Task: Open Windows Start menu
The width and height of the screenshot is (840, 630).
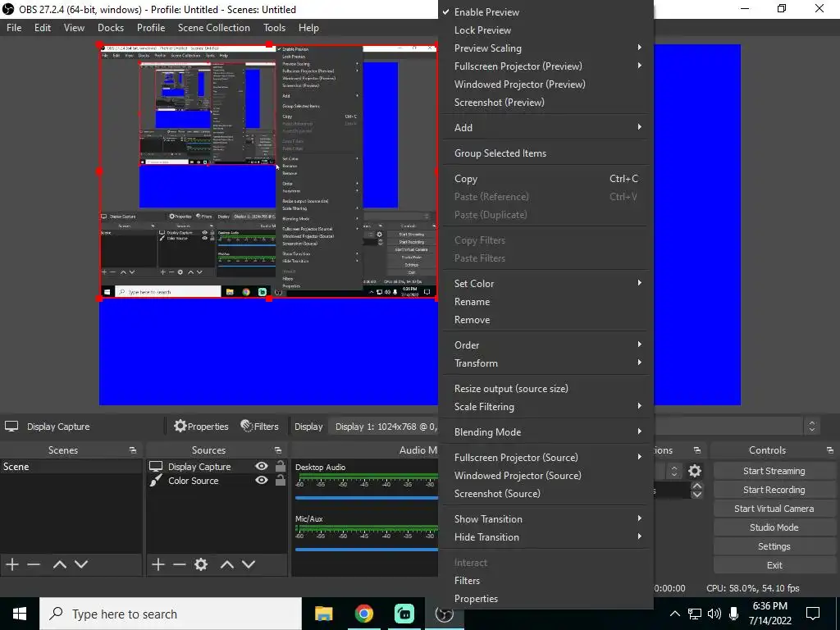Action: click(x=20, y=614)
